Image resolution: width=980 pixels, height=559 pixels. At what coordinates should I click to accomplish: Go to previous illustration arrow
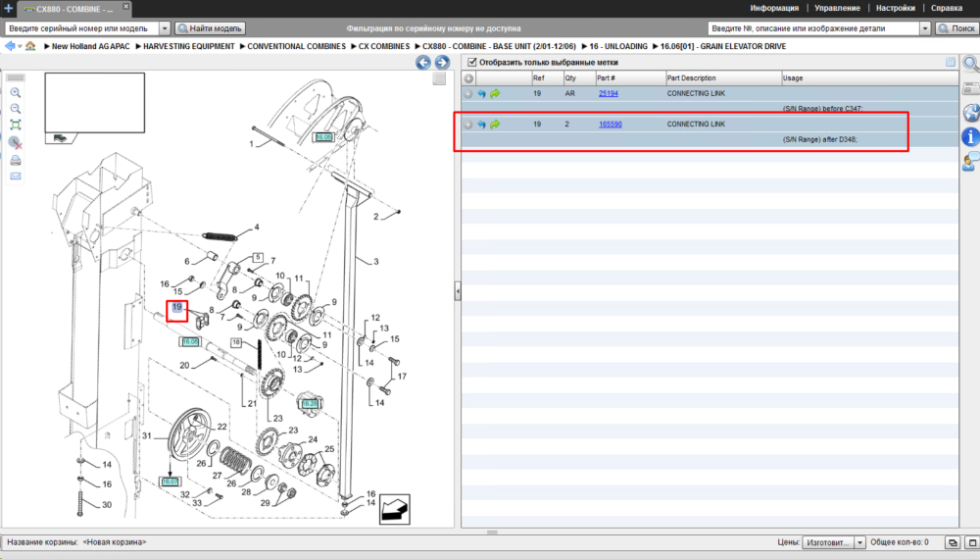click(423, 63)
